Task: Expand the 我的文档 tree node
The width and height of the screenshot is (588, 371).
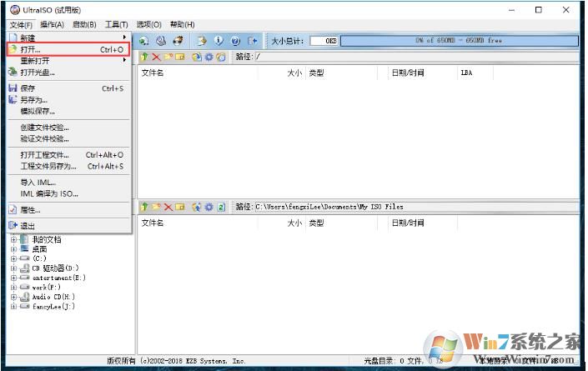Action: point(13,239)
